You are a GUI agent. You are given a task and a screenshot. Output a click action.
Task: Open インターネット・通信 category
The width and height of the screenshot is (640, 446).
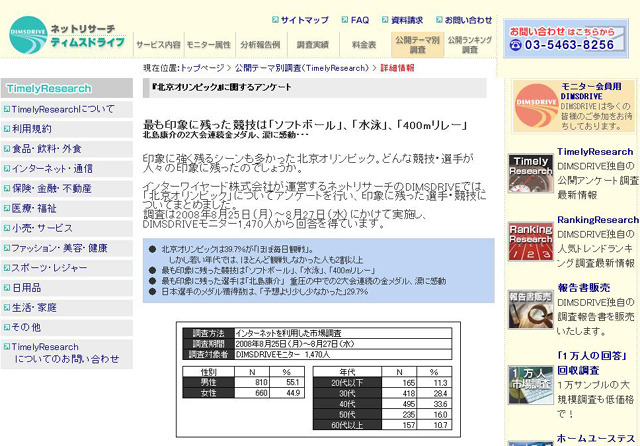(52, 169)
